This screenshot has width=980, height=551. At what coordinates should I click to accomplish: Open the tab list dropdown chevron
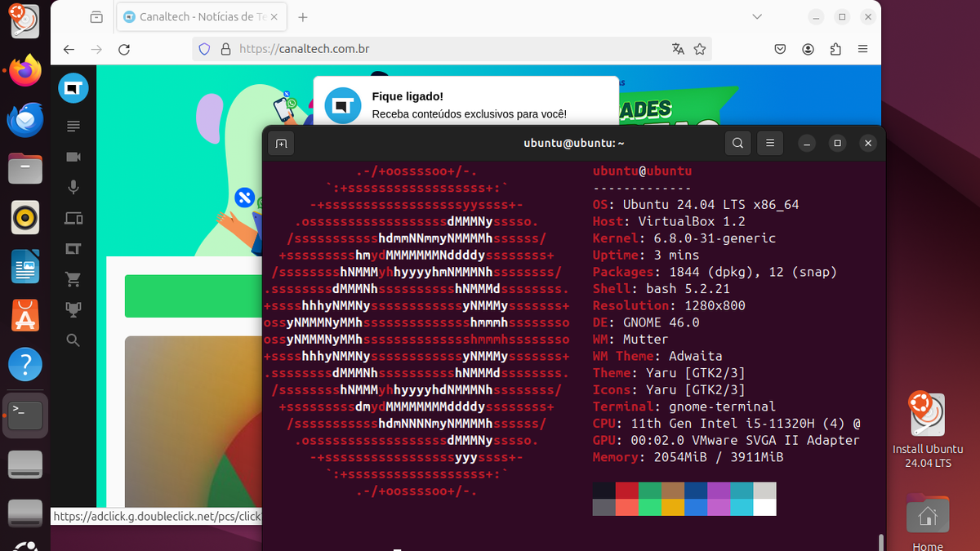[x=756, y=16]
